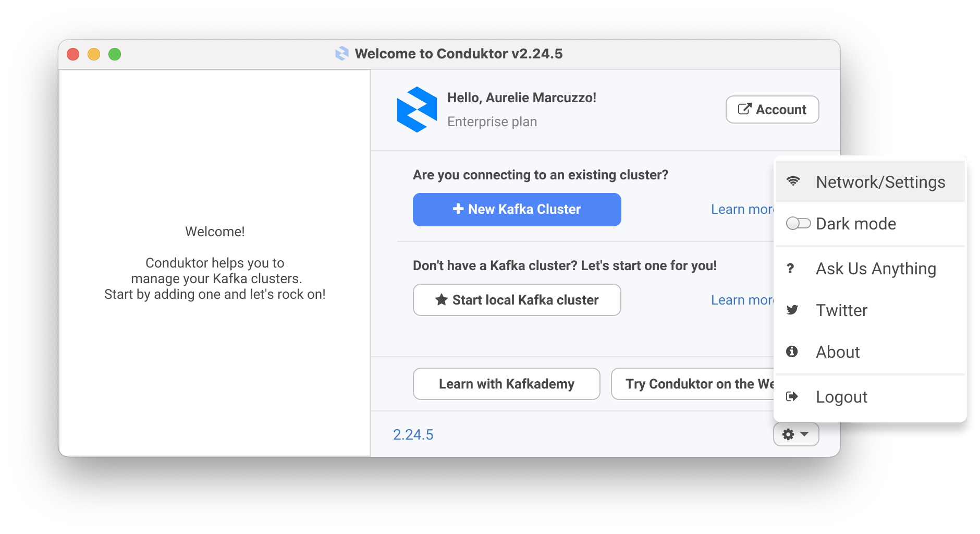980x534 pixels.
Task: Click the info icon beside About
Action: pos(792,351)
